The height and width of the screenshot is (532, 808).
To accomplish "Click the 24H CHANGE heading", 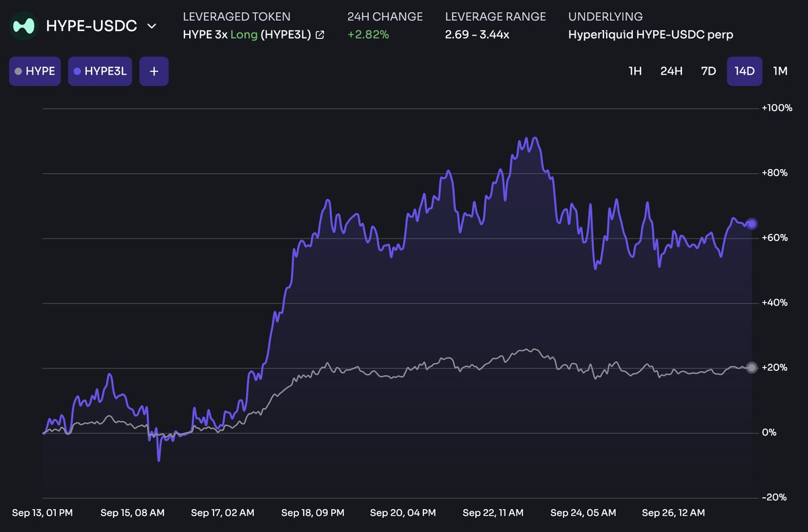I will click(x=385, y=17).
